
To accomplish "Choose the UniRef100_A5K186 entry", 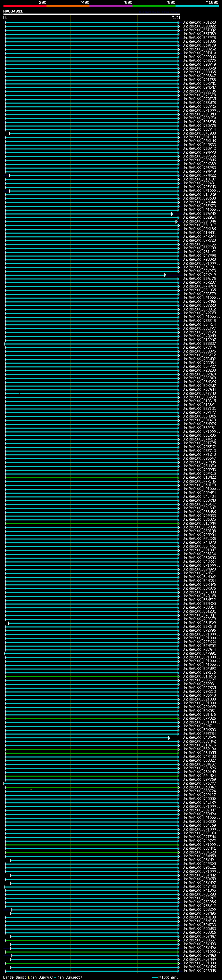I will click(x=199, y=229).
